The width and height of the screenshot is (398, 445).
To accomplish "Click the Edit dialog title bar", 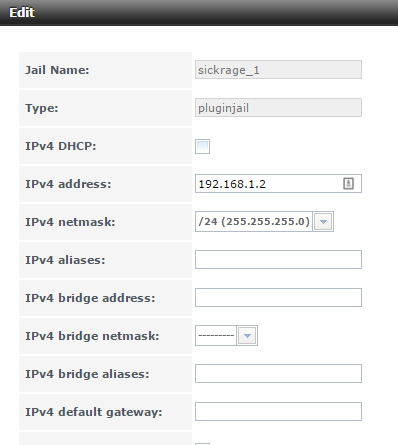I will [199, 13].
